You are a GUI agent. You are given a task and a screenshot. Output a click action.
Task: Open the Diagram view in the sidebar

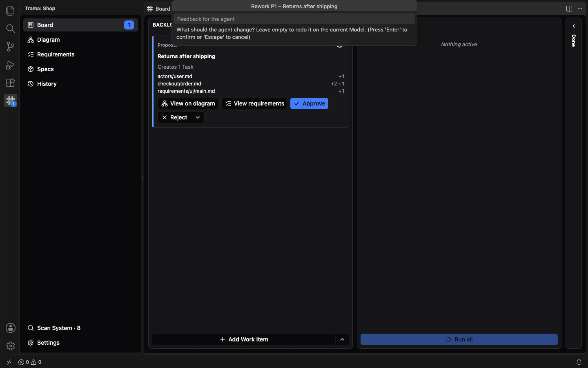coord(80,40)
